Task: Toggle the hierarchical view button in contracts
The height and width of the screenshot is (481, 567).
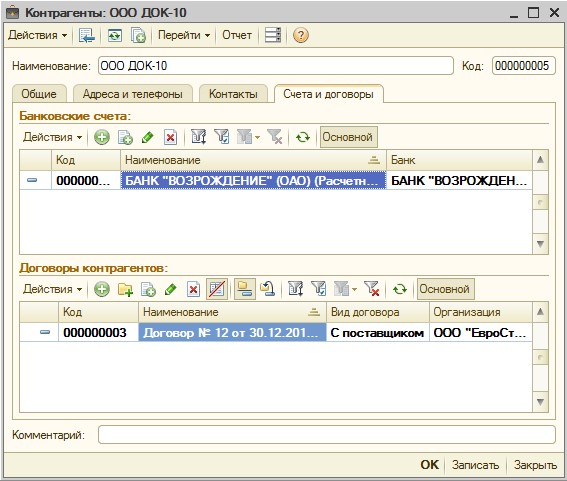Action: pyautogui.click(x=245, y=289)
